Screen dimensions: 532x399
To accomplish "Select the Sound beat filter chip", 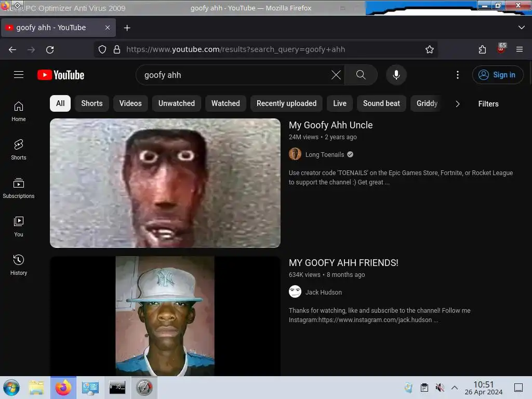I will (381, 103).
